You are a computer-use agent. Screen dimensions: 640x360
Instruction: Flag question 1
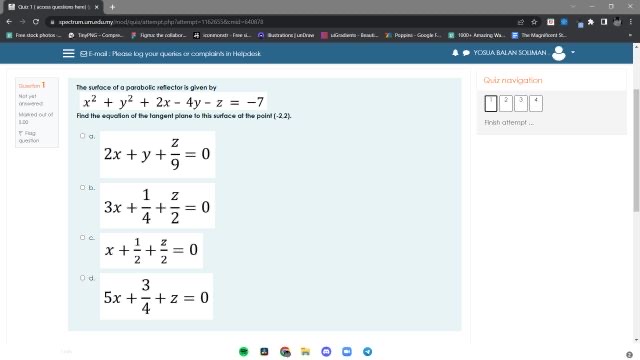click(x=29, y=137)
